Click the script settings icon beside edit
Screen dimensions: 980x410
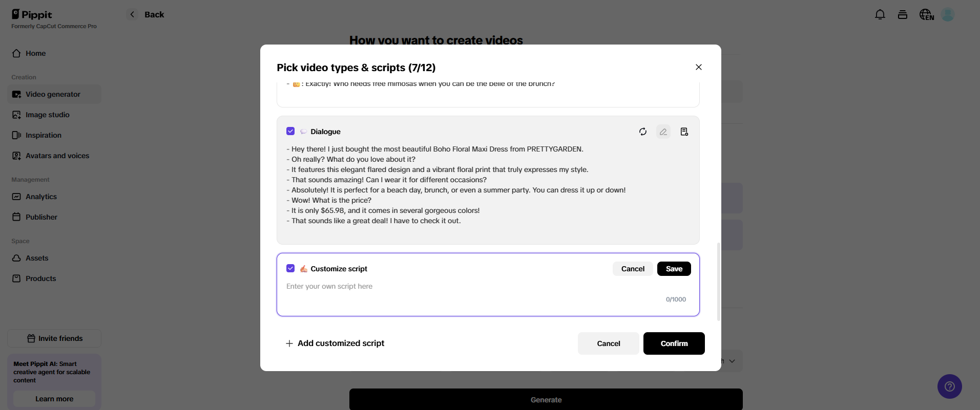684,132
